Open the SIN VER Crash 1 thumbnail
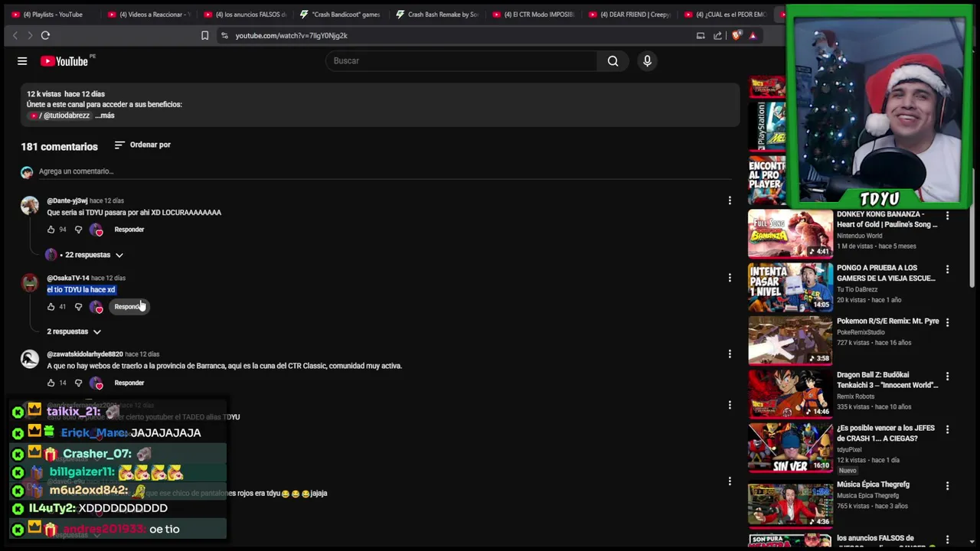This screenshot has height=551, width=980. click(x=790, y=448)
